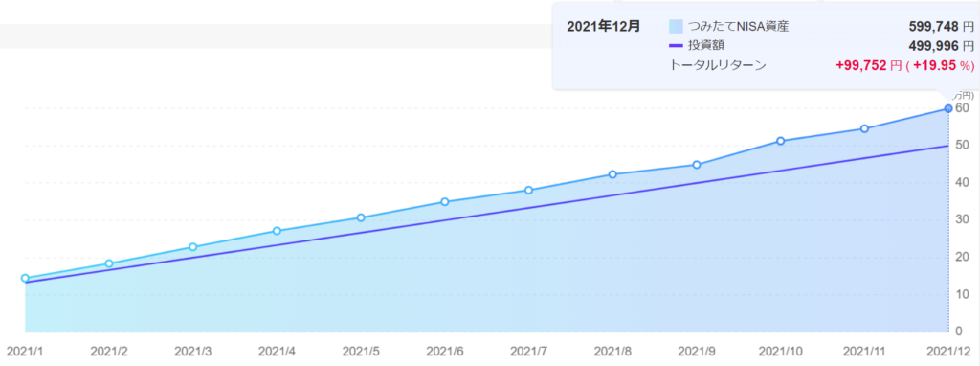Click the highlighted 2021/12 data point
The height and width of the screenshot is (366, 980).
948,109
